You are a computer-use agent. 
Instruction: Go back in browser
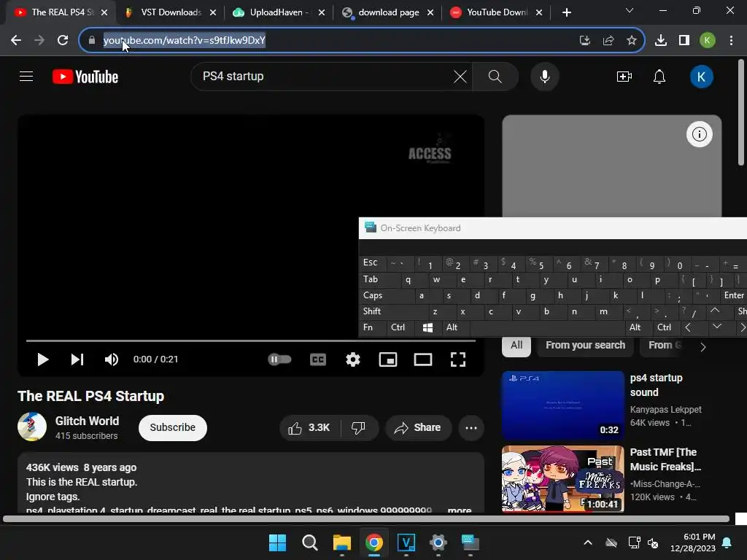click(16, 41)
